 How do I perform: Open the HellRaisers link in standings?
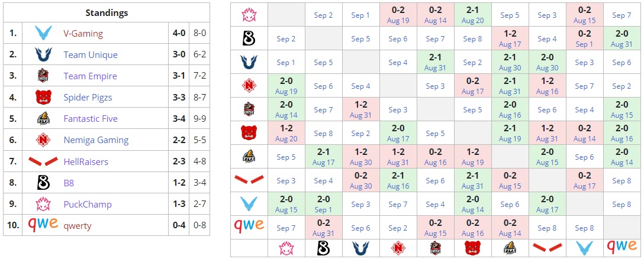(x=86, y=161)
